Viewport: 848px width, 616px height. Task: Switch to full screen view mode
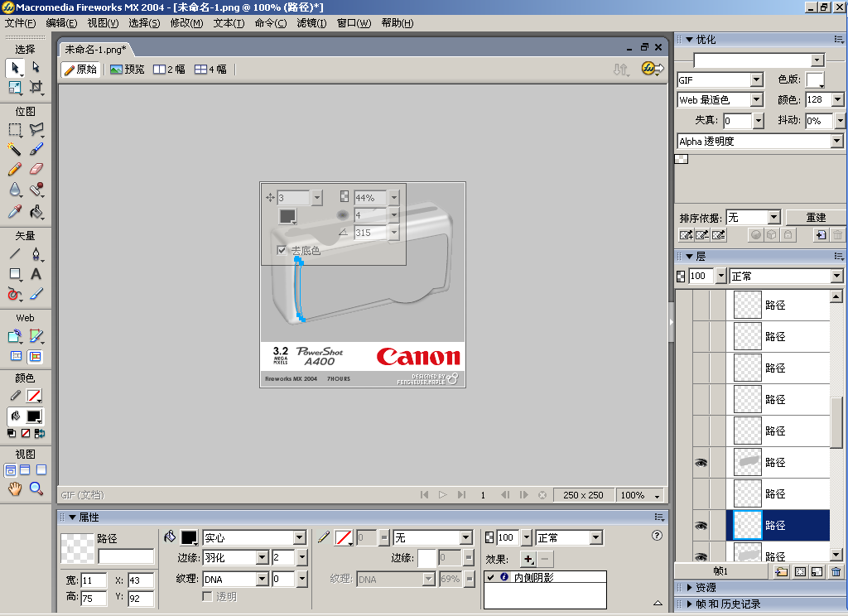point(41,470)
